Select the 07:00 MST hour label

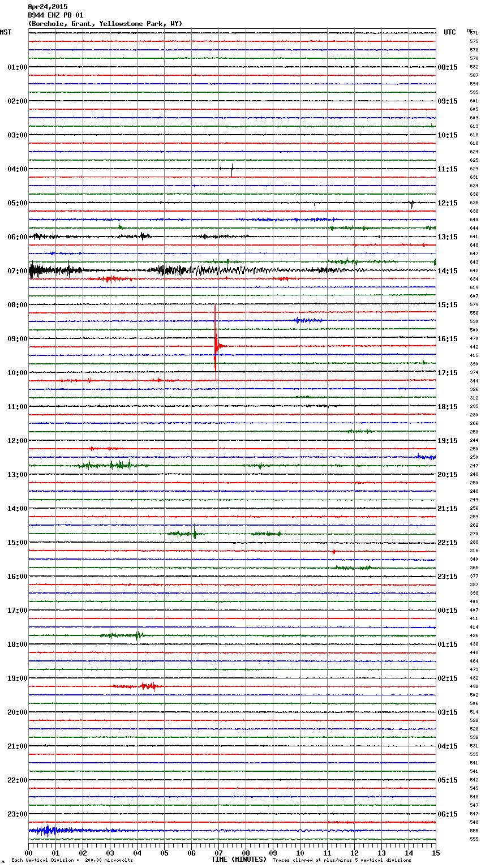point(17,271)
